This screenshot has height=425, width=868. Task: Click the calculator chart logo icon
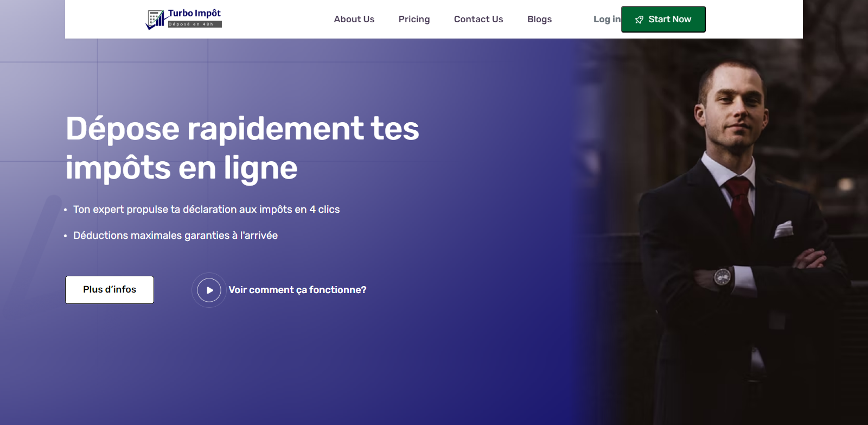point(155,20)
